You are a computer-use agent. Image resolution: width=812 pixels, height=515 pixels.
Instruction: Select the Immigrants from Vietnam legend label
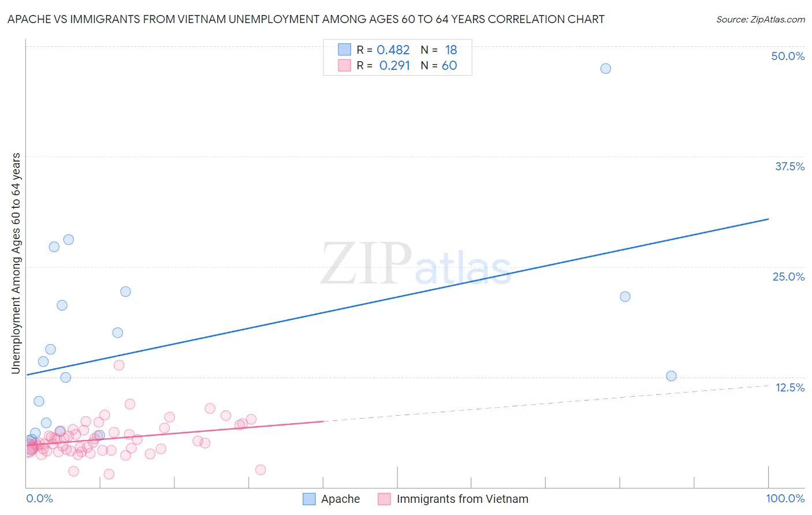(x=462, y=499)
